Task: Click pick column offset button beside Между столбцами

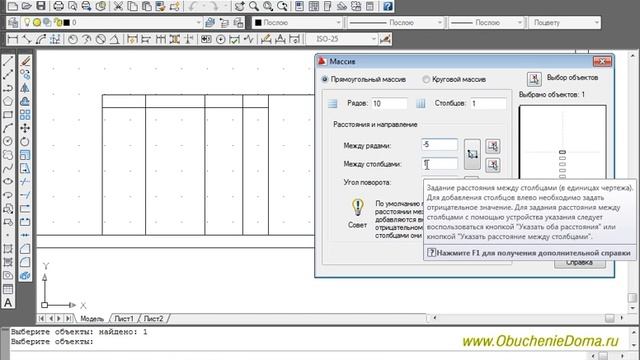Action: [493, 165]
